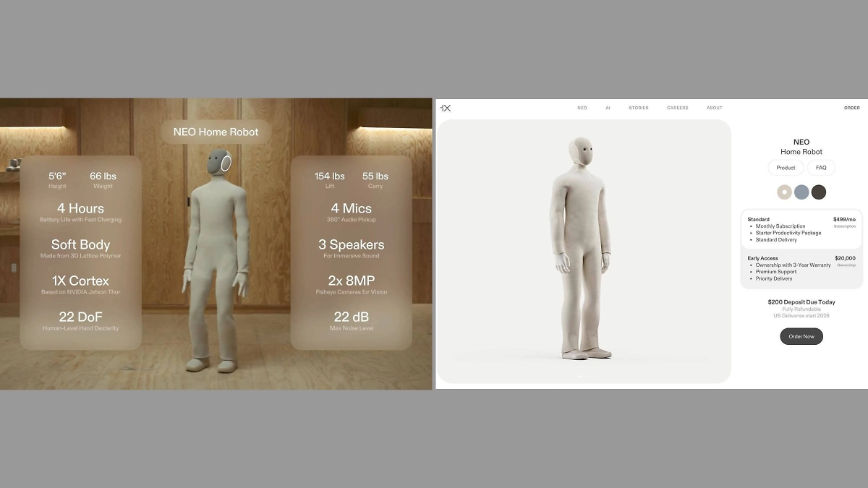Switch to the Product tab

786,168
